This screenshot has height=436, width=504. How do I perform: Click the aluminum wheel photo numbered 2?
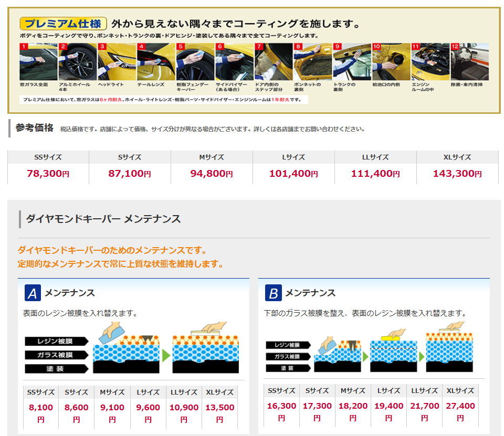click(x=77, y=61)
